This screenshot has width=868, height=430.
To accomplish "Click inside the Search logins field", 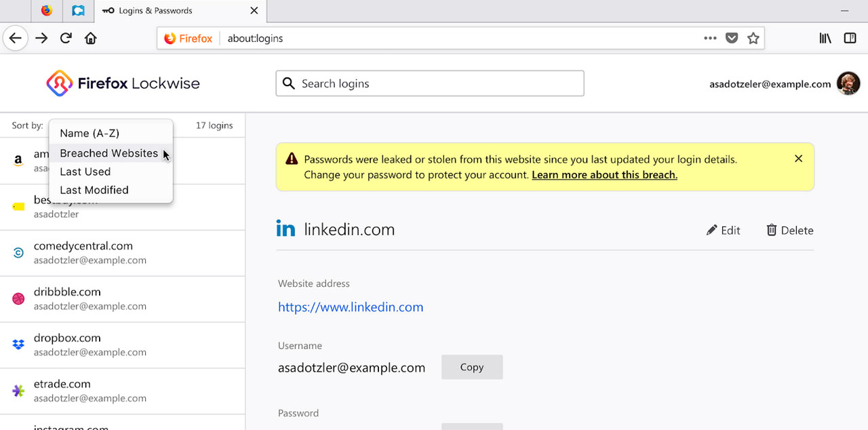I will coord(429,83).
